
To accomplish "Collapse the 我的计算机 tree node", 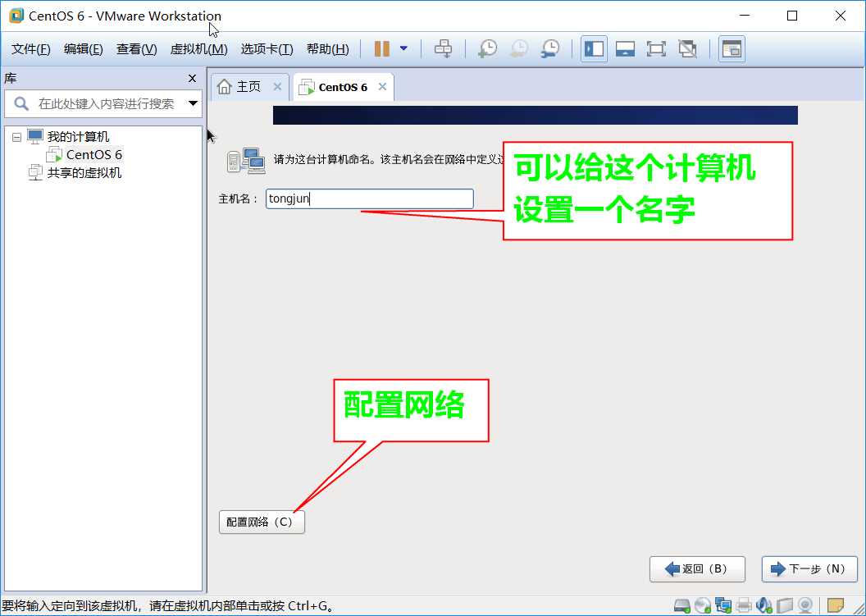I will tap(17, 136).
